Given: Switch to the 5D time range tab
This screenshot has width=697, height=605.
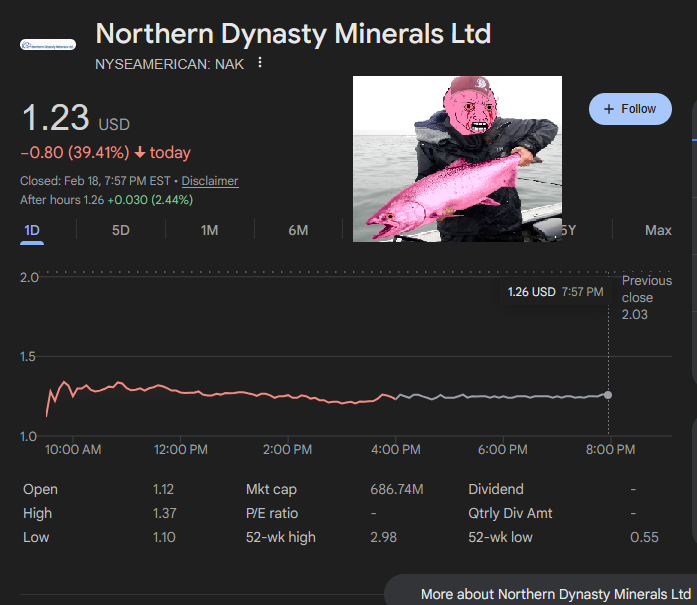Looking at the screenshot, I should pyautogui.click(x=120, y=230).
